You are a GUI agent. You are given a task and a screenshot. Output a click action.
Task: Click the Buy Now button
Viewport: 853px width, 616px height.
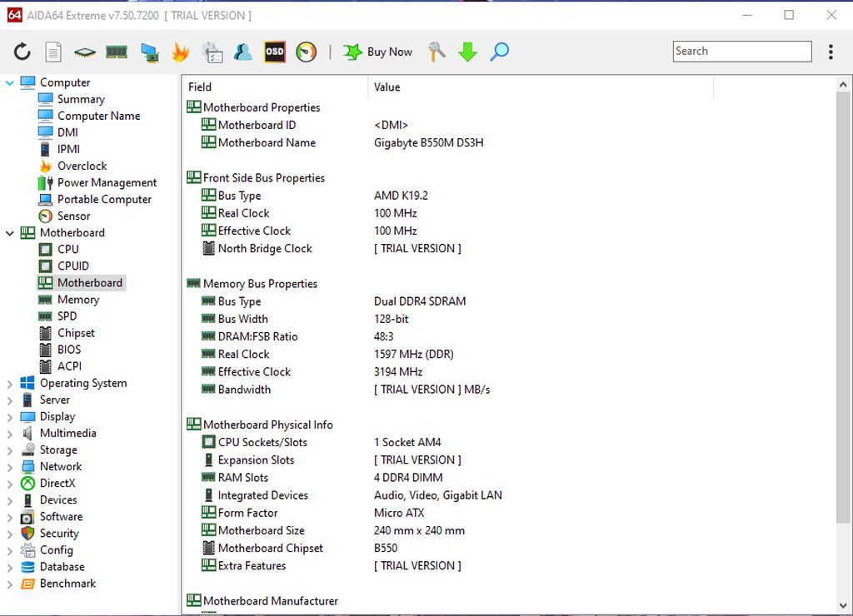pos(378,52)
